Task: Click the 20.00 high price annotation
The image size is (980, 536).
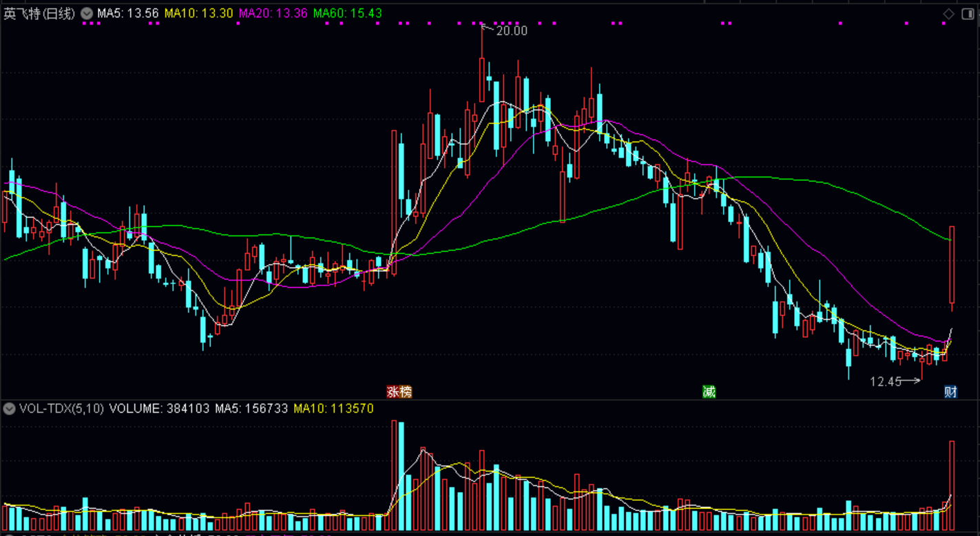Action: click(511, 31)
